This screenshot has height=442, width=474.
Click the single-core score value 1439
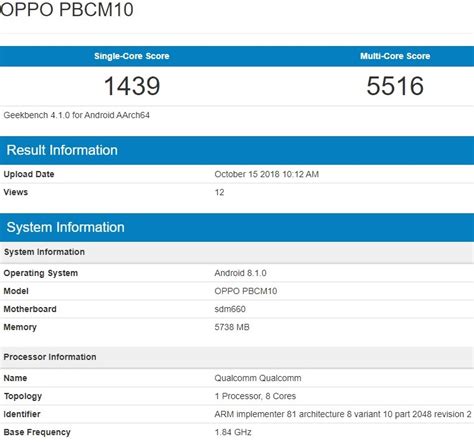click(x=132, y=86)
